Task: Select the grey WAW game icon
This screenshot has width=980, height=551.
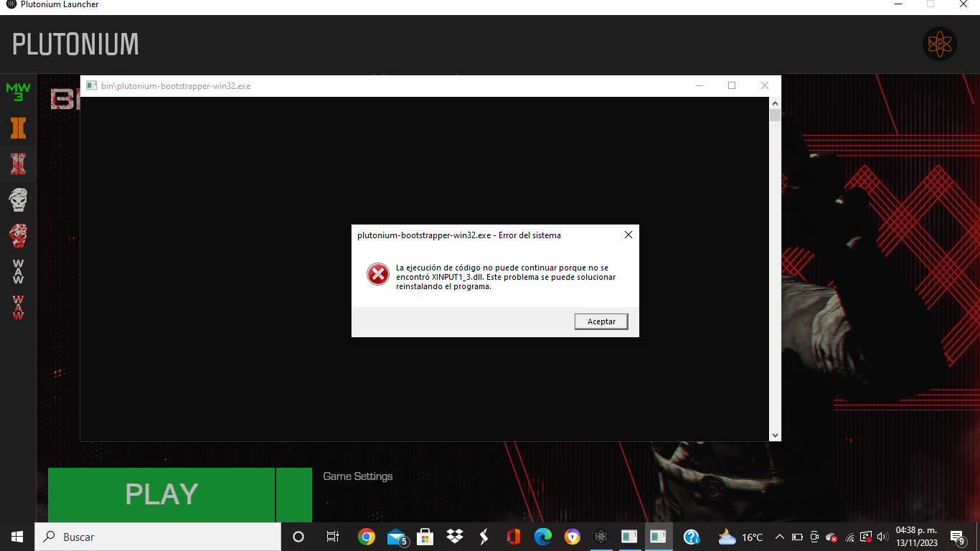Action: [x=18, y=271]
